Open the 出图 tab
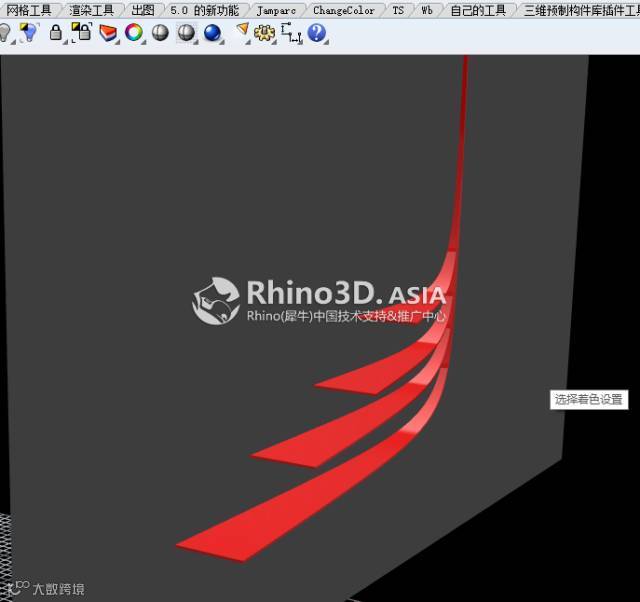Screen dimensions: 640x602 coord(143,10)
